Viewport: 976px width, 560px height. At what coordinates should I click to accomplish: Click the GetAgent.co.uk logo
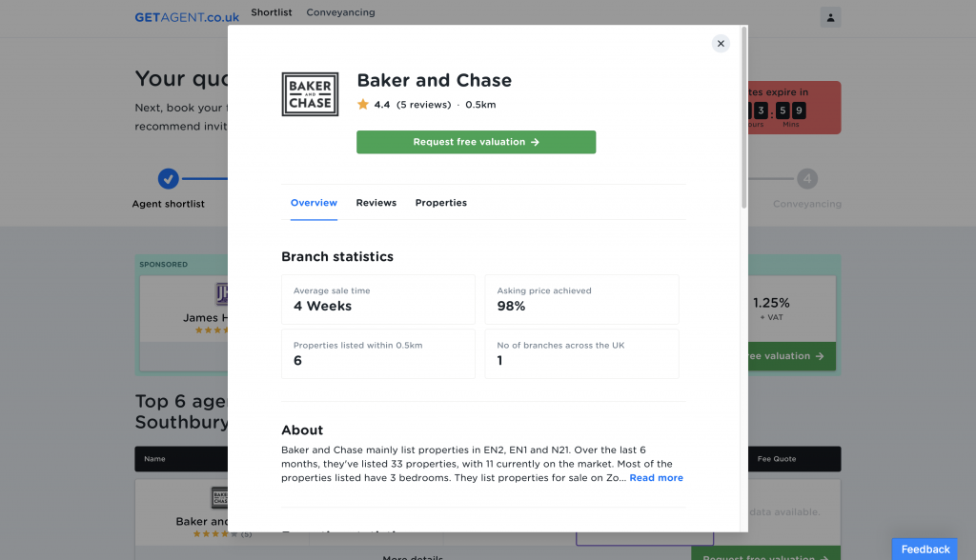pos(187,17)
